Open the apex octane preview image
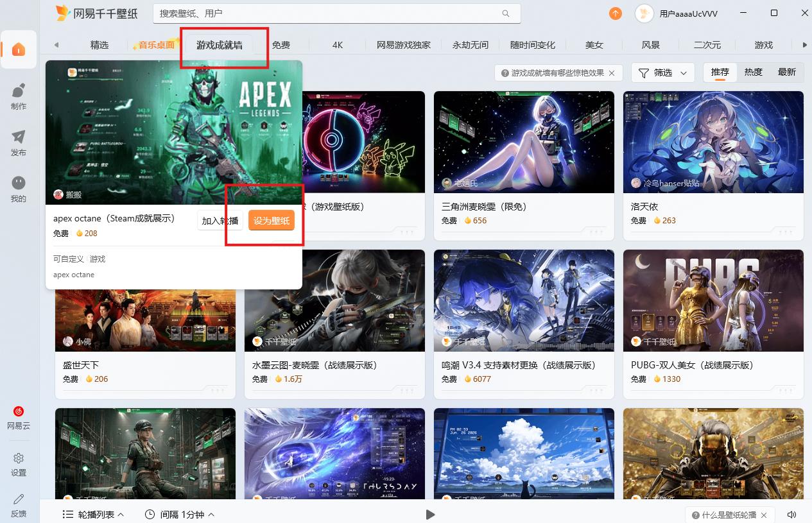The width and height of the screenshot is (812, 523). 174,133
